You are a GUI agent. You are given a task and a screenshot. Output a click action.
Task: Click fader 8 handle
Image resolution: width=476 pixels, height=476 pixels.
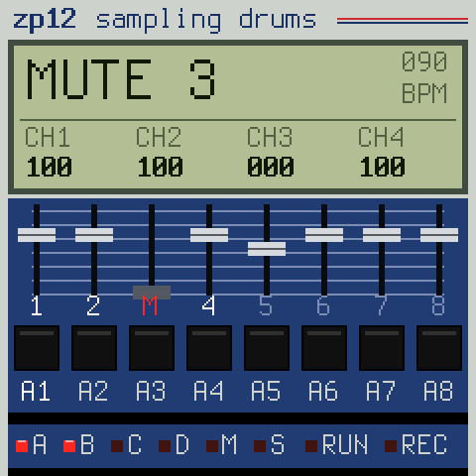pos(439,235)
